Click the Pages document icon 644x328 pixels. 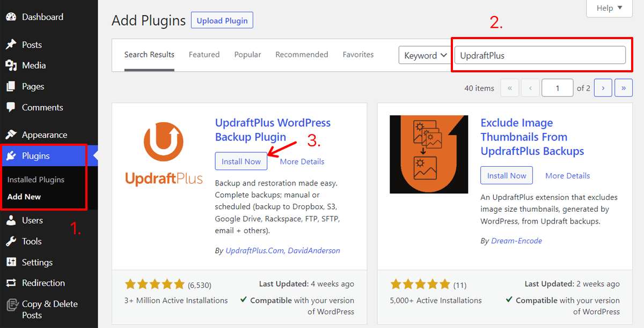click(x=11, y=86)
